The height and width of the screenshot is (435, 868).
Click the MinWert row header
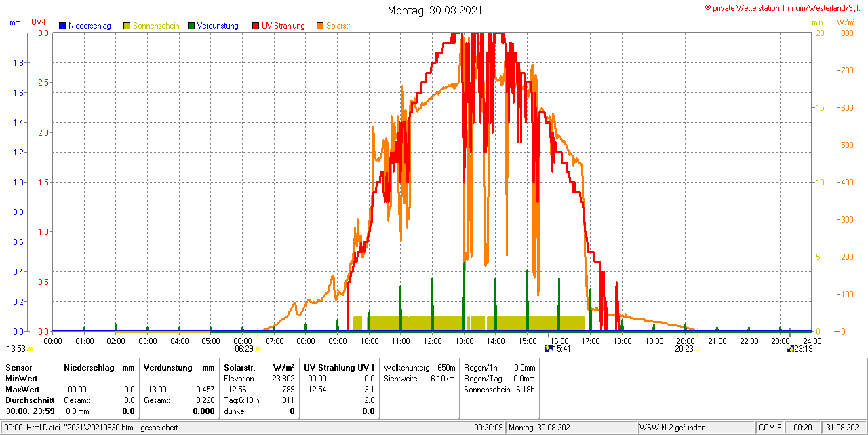click(22, 378)
